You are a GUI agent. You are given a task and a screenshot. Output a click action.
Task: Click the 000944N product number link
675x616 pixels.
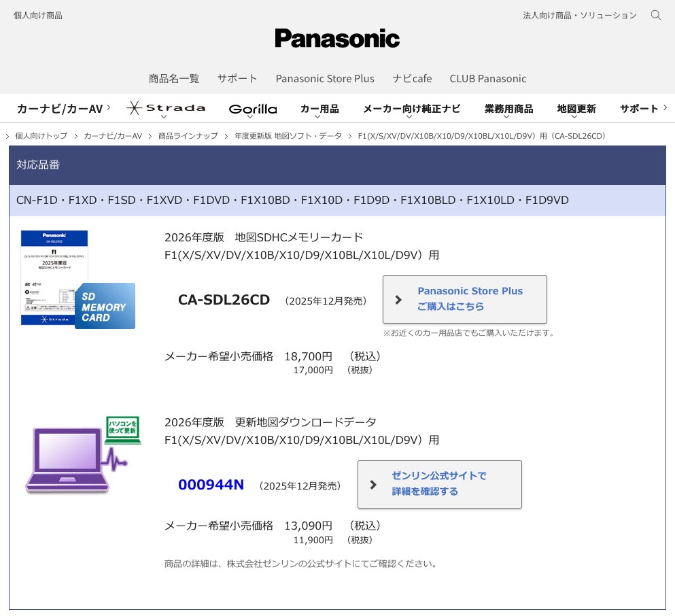pos(211,485)
